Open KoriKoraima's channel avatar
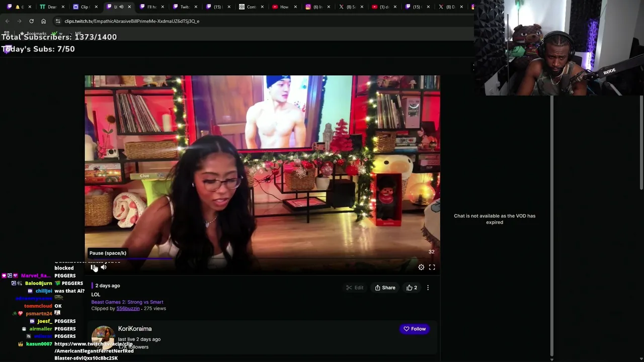This screenshot has width=644, height=362. point(103,337)
